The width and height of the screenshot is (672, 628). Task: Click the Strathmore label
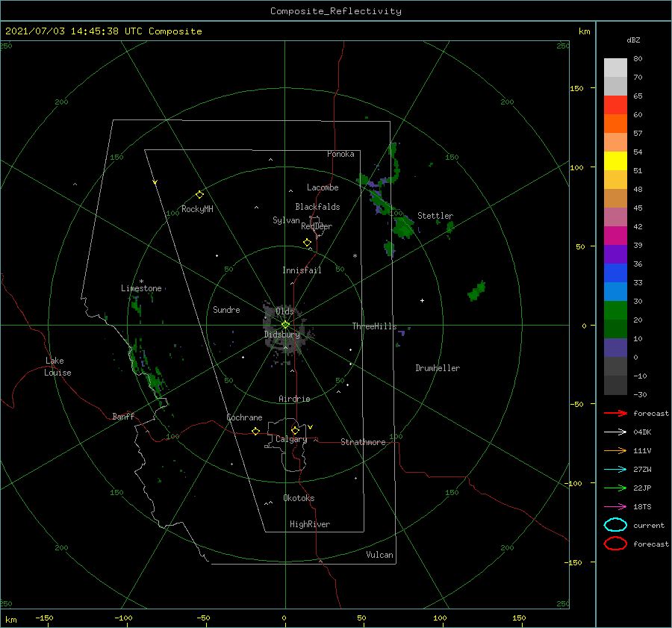(363, 442)
